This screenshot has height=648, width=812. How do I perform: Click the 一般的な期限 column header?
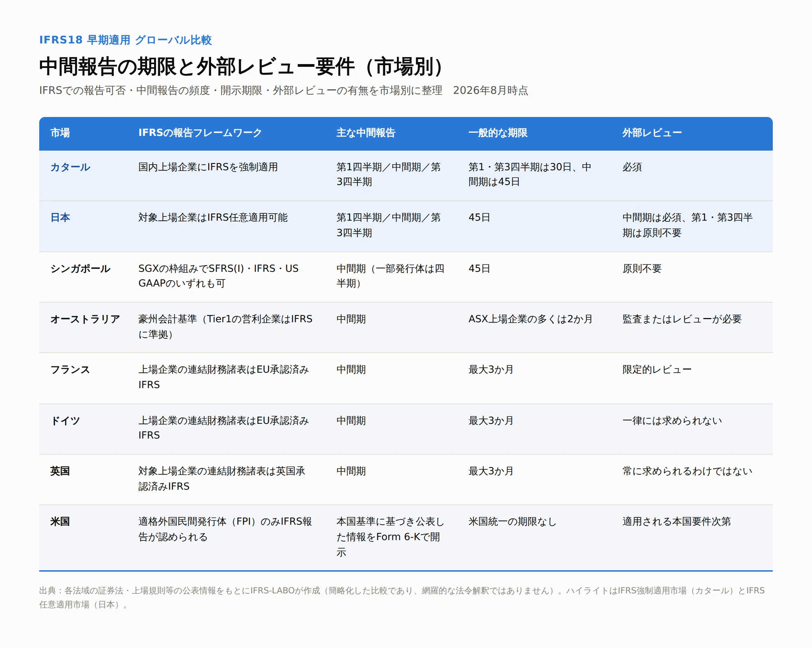pyautogui.click(x=498, y=133)
